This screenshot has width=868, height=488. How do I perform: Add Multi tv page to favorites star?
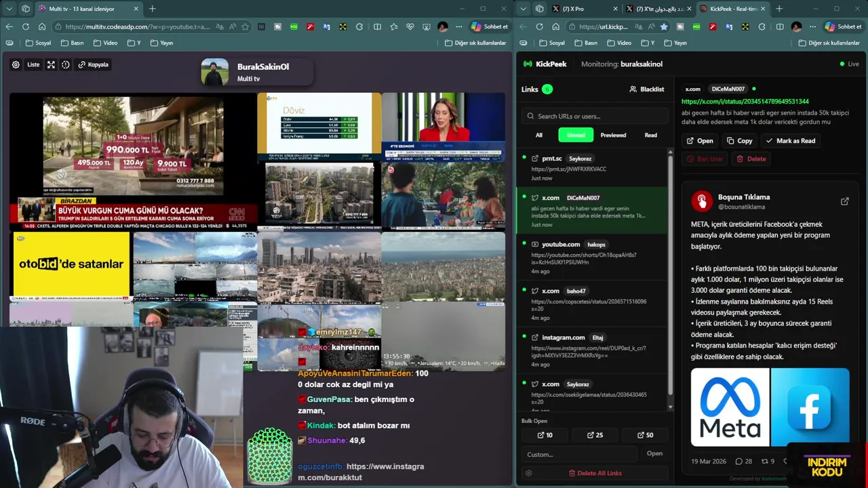click(245, 26)
